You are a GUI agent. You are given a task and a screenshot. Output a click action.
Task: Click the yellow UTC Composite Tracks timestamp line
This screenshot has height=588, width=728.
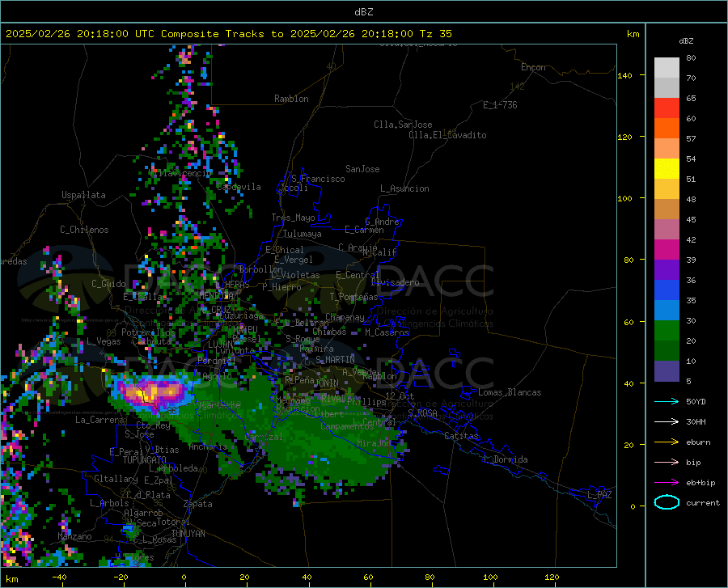(228, 34)
